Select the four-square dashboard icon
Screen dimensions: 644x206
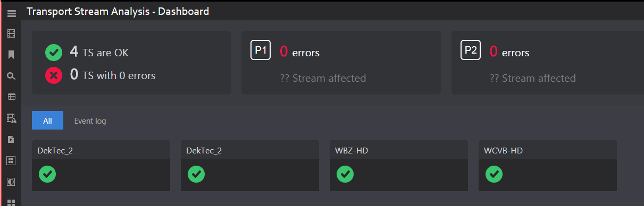click(x=11, y=160)
